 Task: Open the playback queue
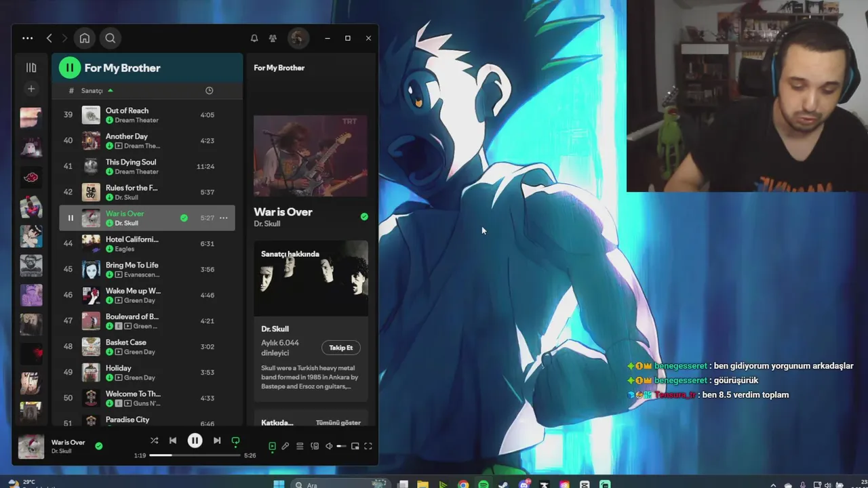point(300,446)
